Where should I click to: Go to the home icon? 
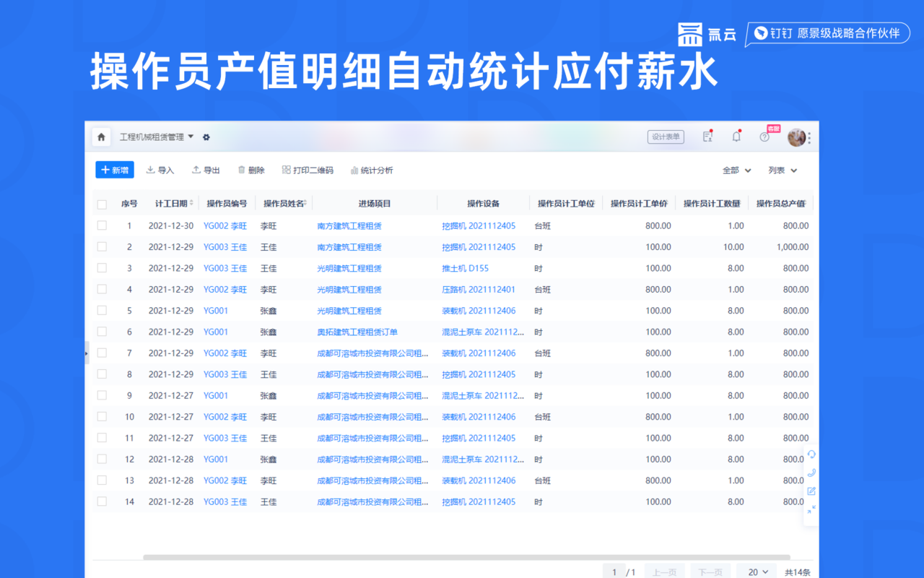[x=101, y=137]
